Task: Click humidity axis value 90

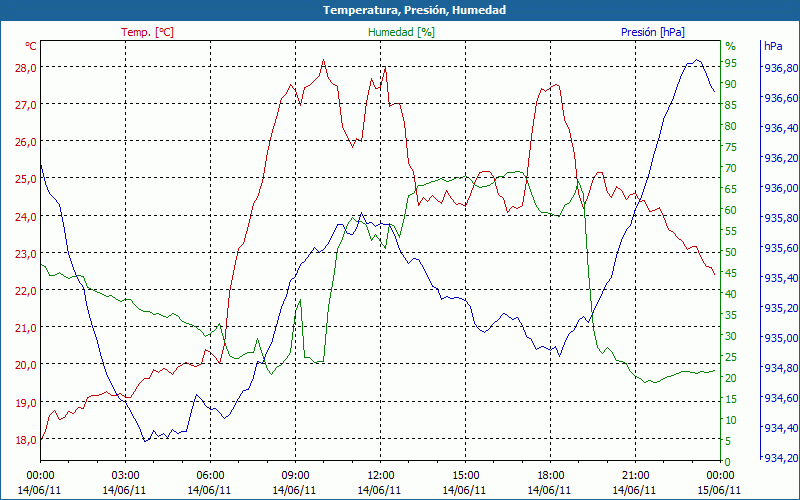Action: click(731, 84)
